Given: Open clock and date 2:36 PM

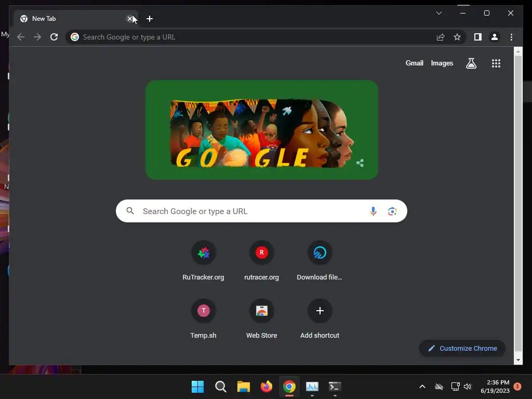Looking at the screenshot, I should click(495, 387).
